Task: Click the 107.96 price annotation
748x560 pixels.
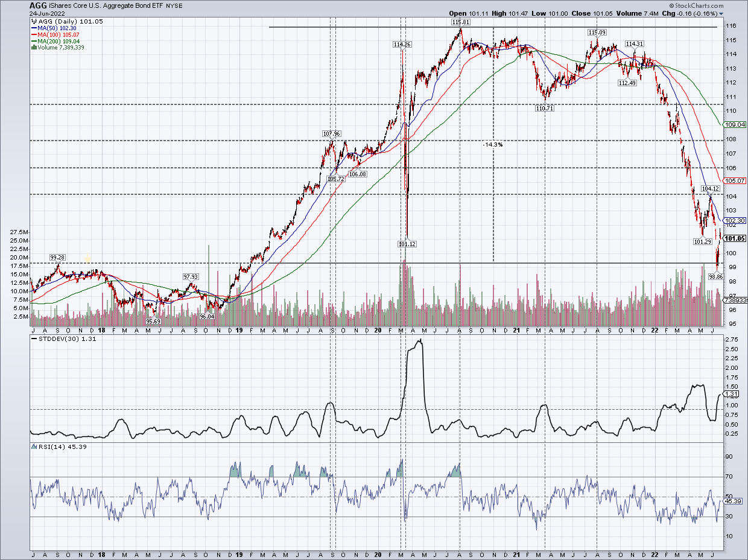Action: click(332, 134)
